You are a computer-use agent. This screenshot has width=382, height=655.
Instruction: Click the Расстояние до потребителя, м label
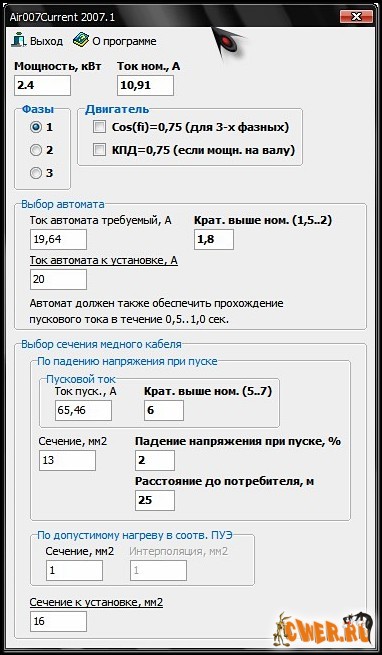pos(224,481)
